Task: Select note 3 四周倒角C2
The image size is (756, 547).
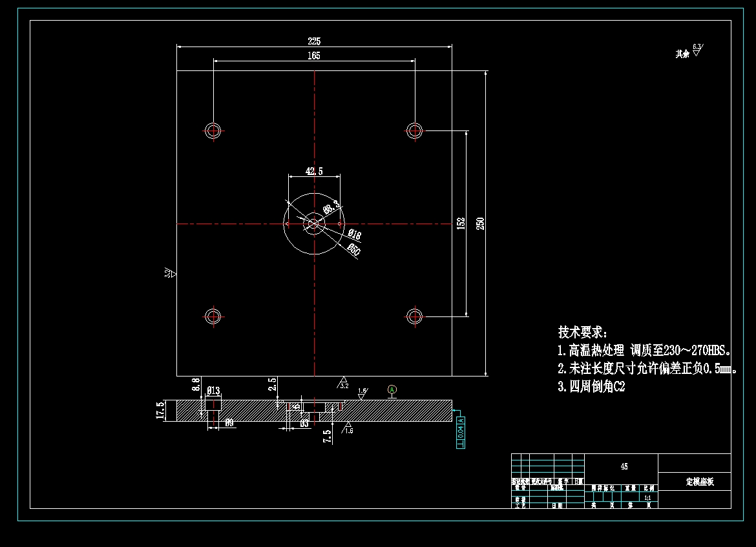Action: pos(591,386)
